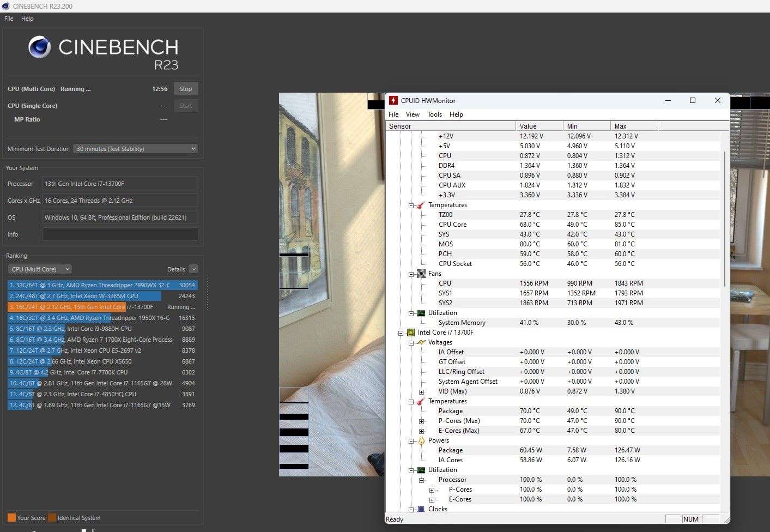Collapse the Intel Core i7 13700F tree node
Viewport: 770px width, 532px height.
(x=401, y=333)
